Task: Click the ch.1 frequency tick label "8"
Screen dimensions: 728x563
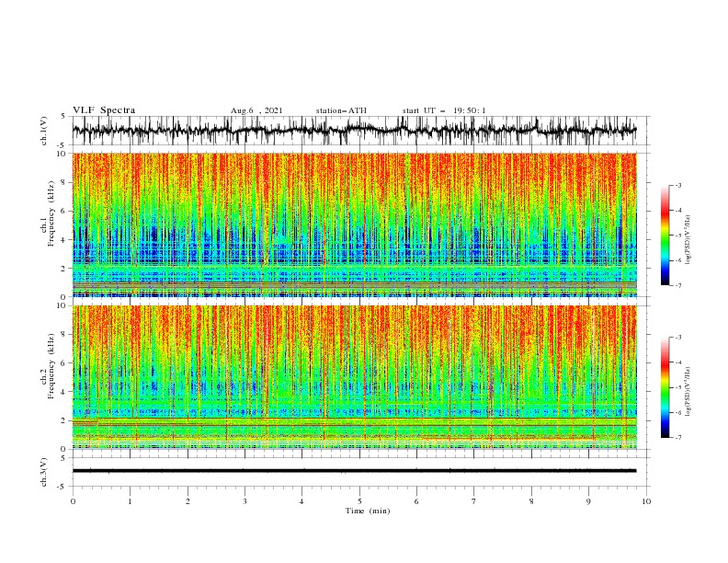Action: [x=64, y=182]
